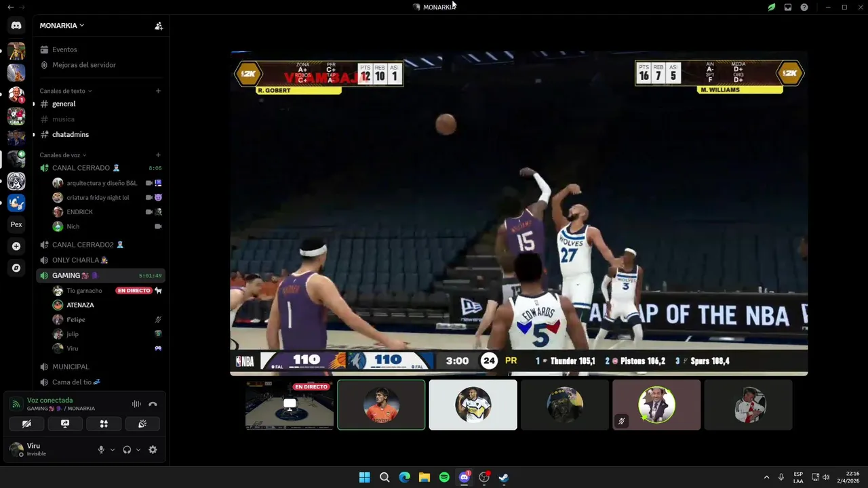Open microphone input options arrow
This screenshot has width=868, height=488.
click(113, 449)
